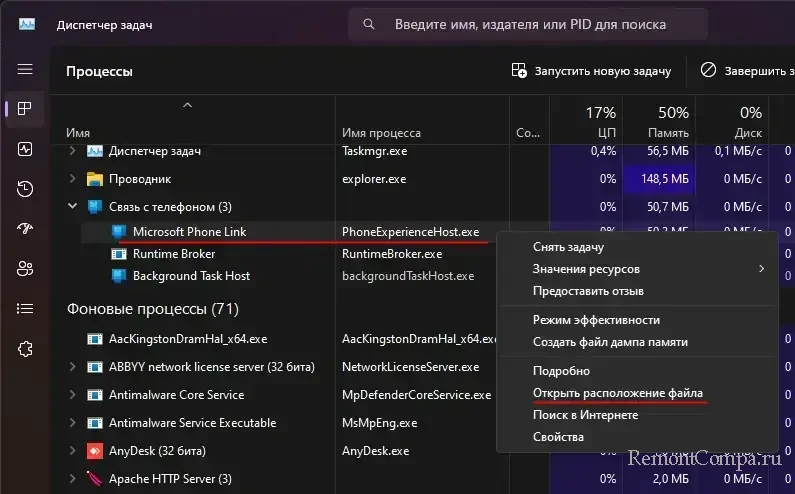The width and height of the screenshot is (795, 494).
Task: Collapse the Связь с телефоном group
Action: (72, 207)
